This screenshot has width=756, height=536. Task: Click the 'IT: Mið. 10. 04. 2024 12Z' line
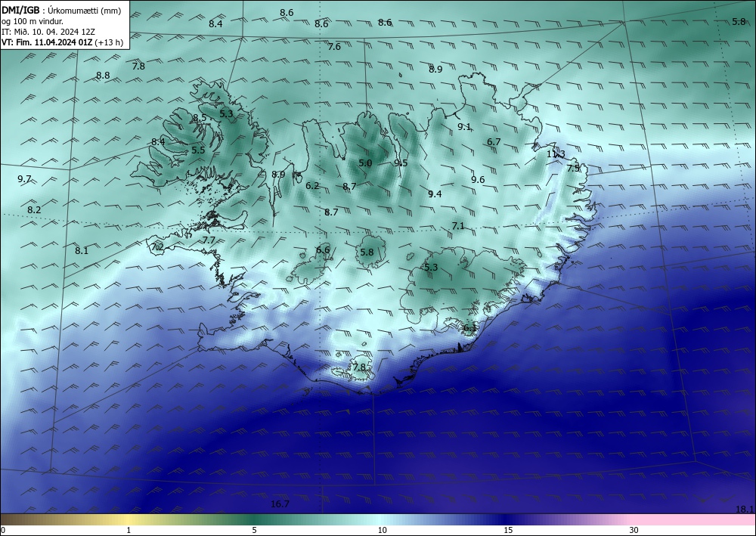tap(48, 32)
